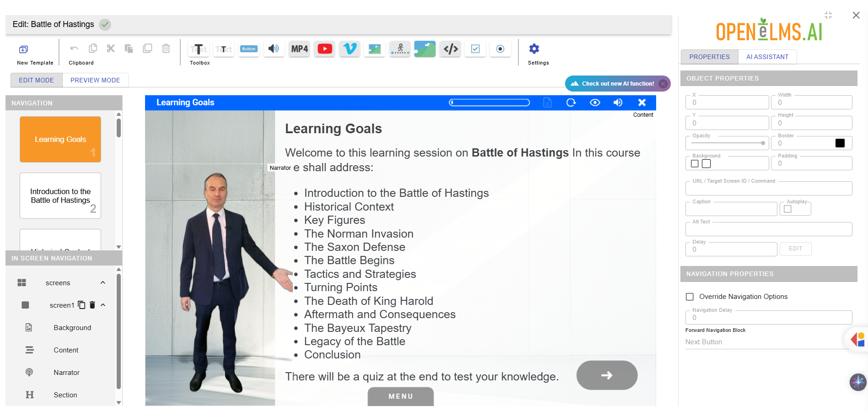Open the Settings gear
The height and width of the screenshot is (412, 868).
[534, 49]
